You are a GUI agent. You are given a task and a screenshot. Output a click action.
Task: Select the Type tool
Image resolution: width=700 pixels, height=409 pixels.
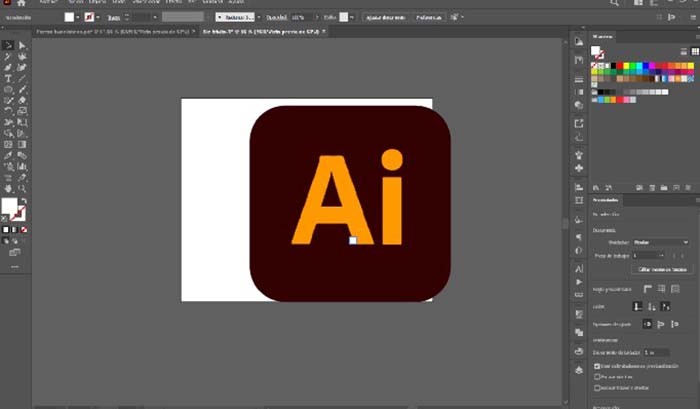[x=8, y=78]
